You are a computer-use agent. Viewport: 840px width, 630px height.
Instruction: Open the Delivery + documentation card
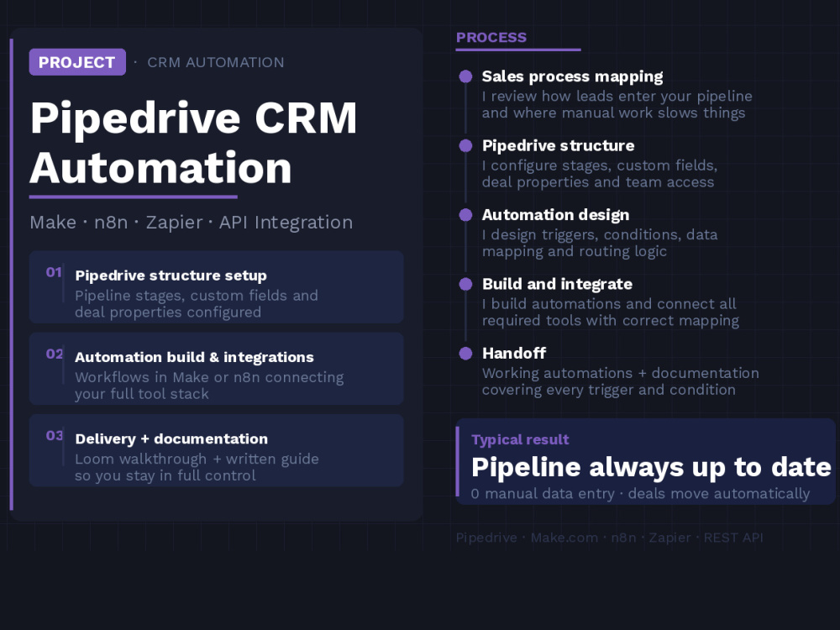[x=217, y=450]
